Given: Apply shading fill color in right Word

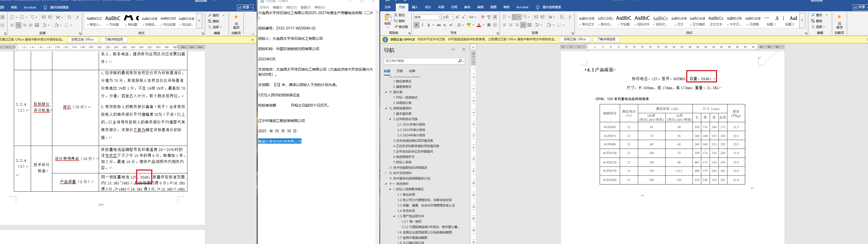Looking at the screenshot, I should tap(549, 25).
